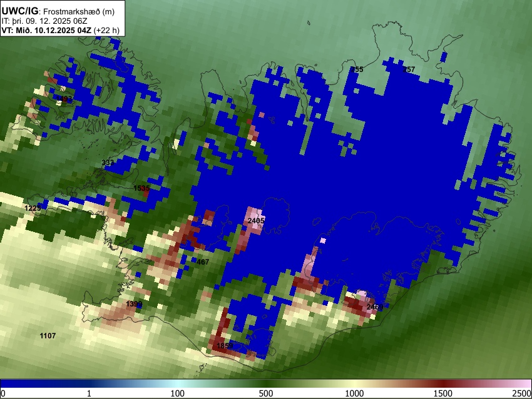Click the map value label '1107'

coord(48,336)
